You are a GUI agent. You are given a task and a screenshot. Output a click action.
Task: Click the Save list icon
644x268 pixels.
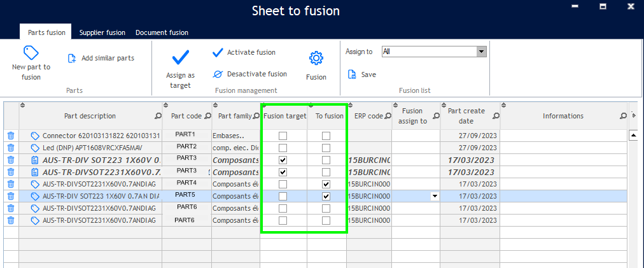352,74
